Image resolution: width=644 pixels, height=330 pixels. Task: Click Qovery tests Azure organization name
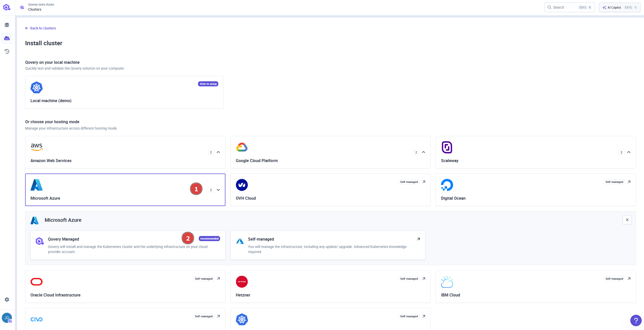coord(41,5)
